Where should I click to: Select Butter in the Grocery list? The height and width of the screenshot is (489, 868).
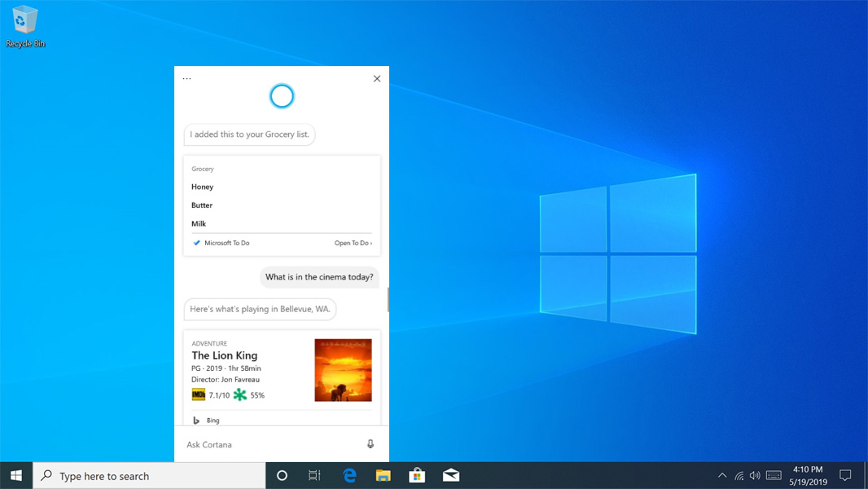pos(202,205)
